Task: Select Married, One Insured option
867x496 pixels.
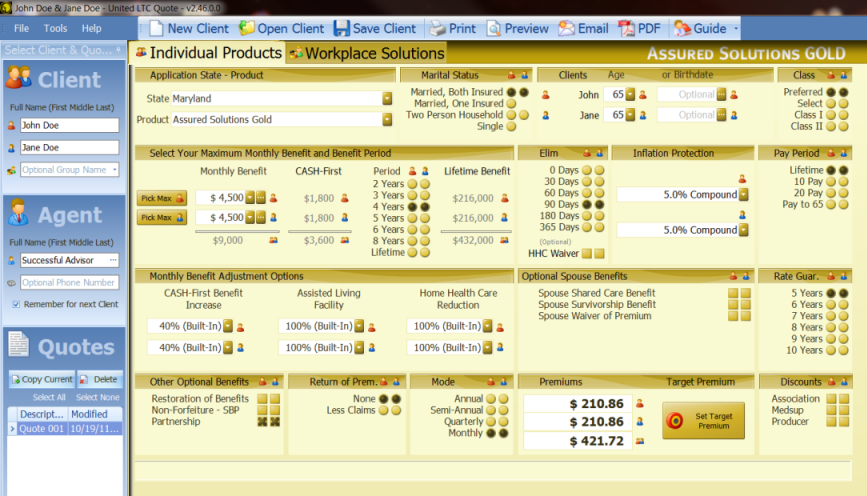Action: coord(511,103)
